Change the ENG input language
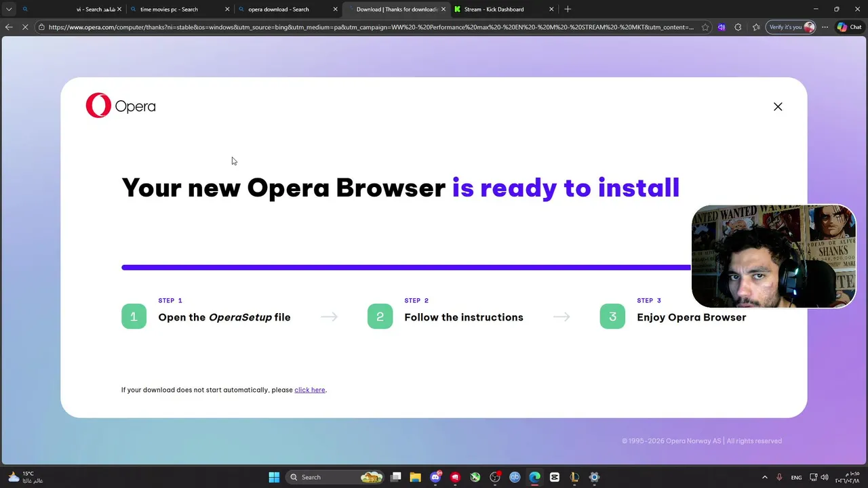868x488 pixels. (x=796, y=477)
